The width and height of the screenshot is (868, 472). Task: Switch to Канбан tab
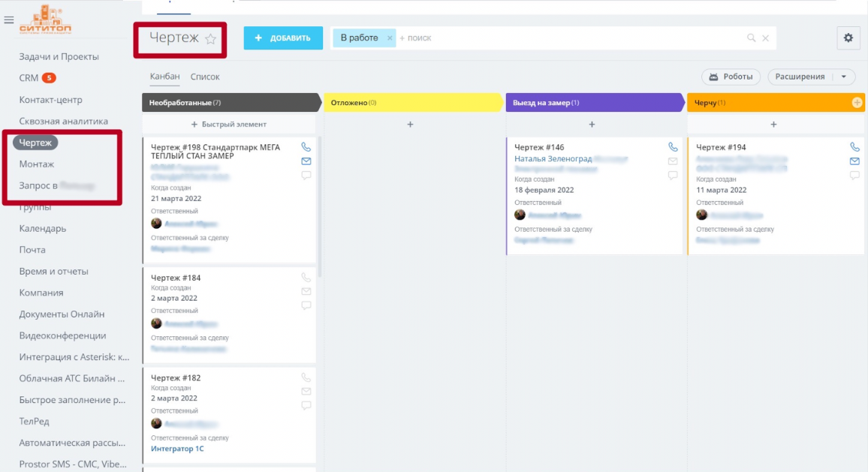click(164, 77)
